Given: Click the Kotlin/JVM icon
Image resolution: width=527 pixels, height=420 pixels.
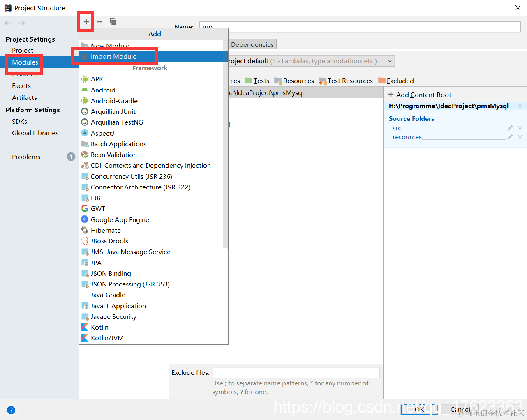Looking at the screenshot, I should click(85, 338).
